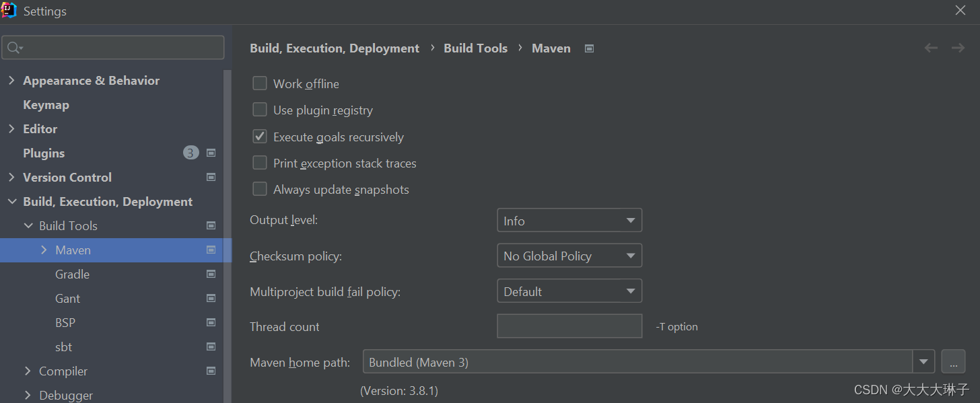980x403 pixels.
Task: Collapse Build, Execution, Deployment section
Action: click(x=11, y=201)
